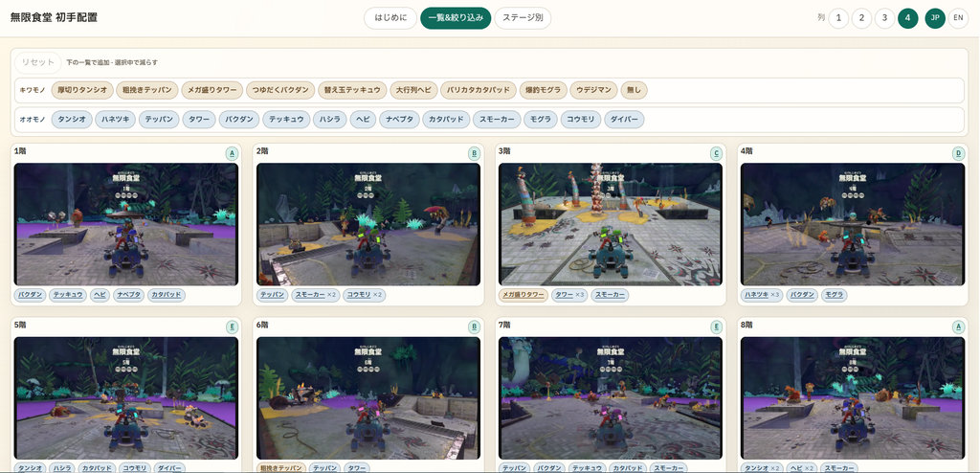Open the 3階 screenshot thumbnail

pyautogui.click(x=611, y=225)
